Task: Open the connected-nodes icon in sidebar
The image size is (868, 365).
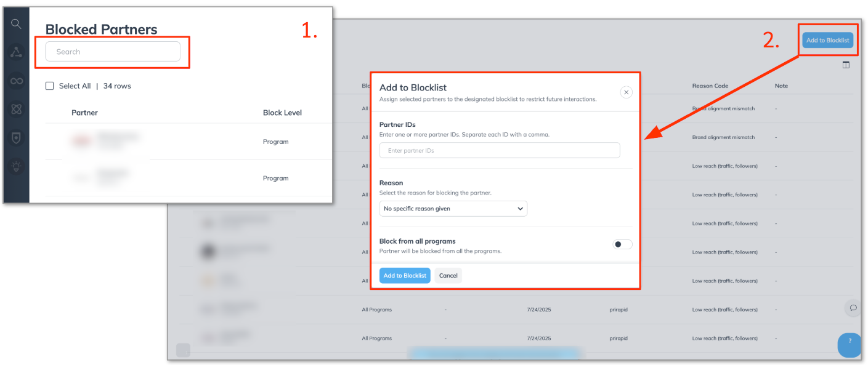Action: point(16,52)
